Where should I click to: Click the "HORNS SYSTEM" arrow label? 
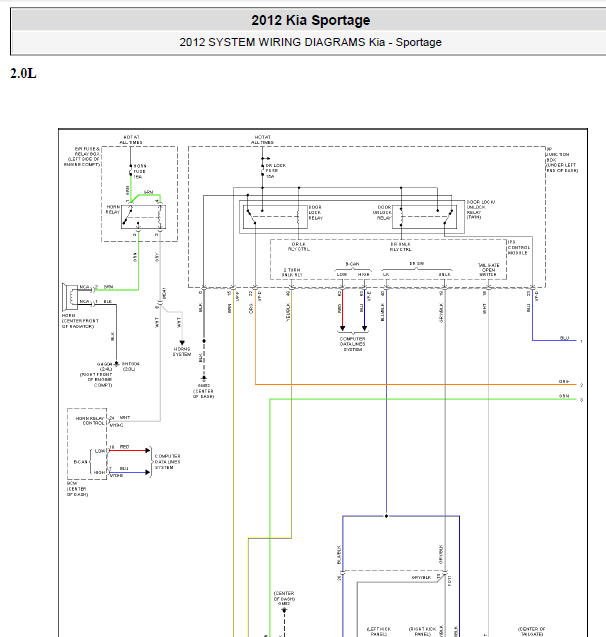tap(182, 352)
